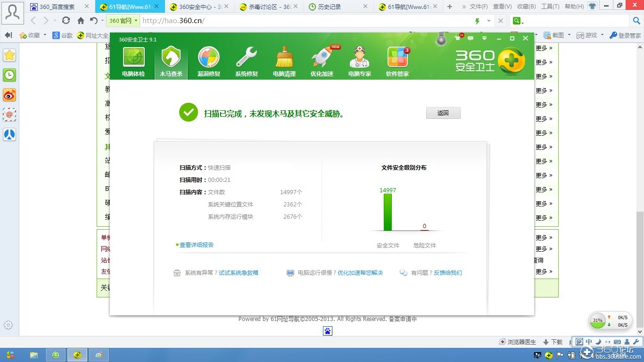
Task: Open File Explorer from the taskbar
Action: coord(34,355)
